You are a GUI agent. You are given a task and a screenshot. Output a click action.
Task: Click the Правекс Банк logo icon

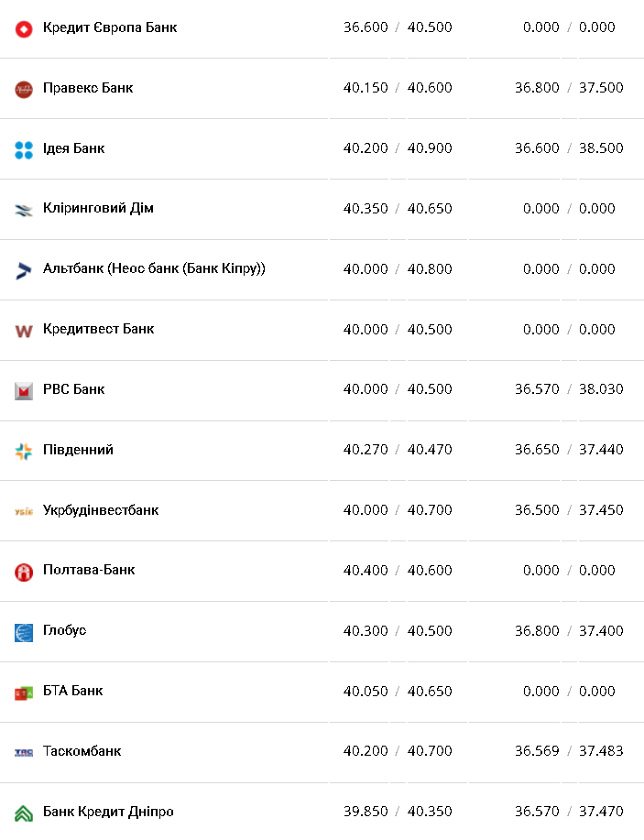tap(24, 89)
